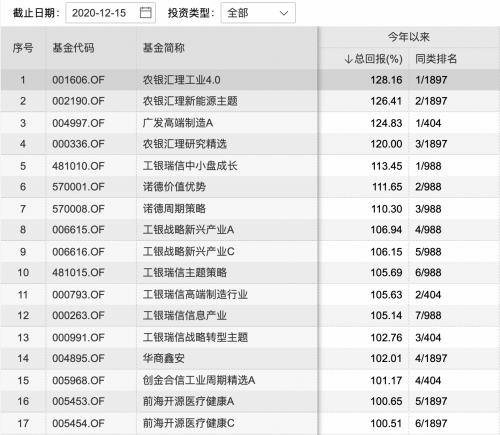500x435 pixels.
Task: Select ranking cell 1/404
Action: pyautogui.click(x=428, y=123)
